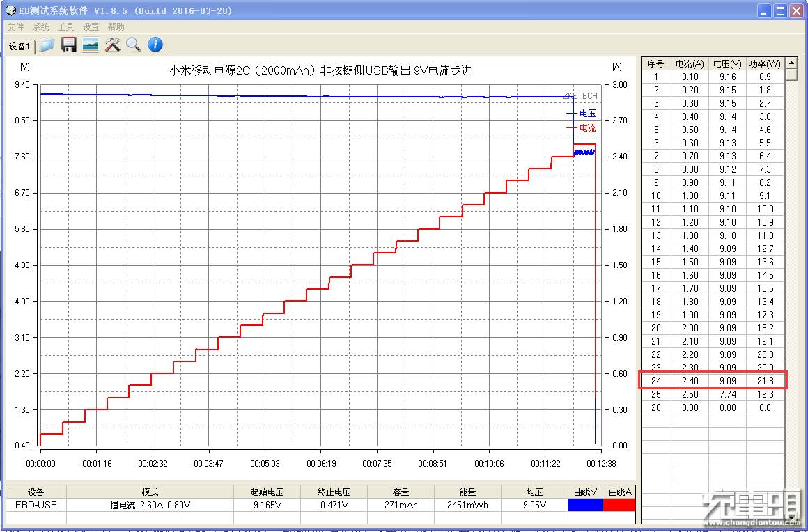Click the 9.40 voltage axis label
The height and width of the screenshot is (532, 808).
[23, 85]
